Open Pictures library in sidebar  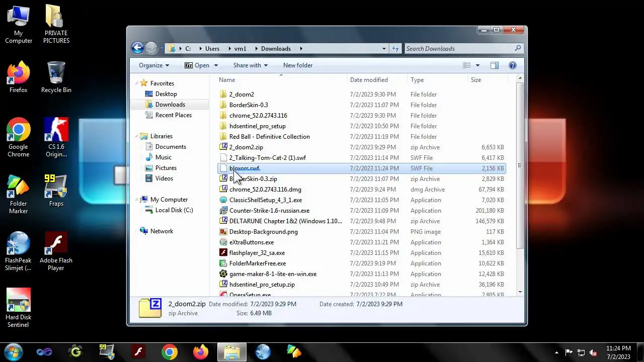(166, 168)
